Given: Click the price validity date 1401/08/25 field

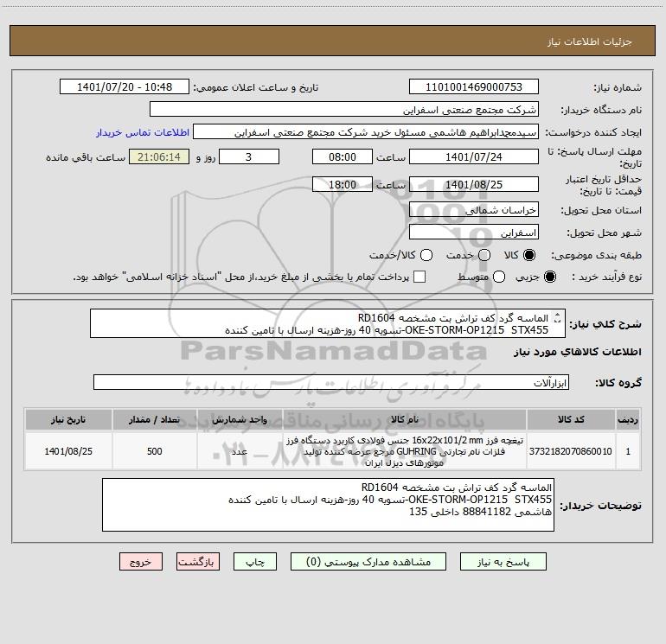Looking at the screenshot, I should [x=474, y=184].
